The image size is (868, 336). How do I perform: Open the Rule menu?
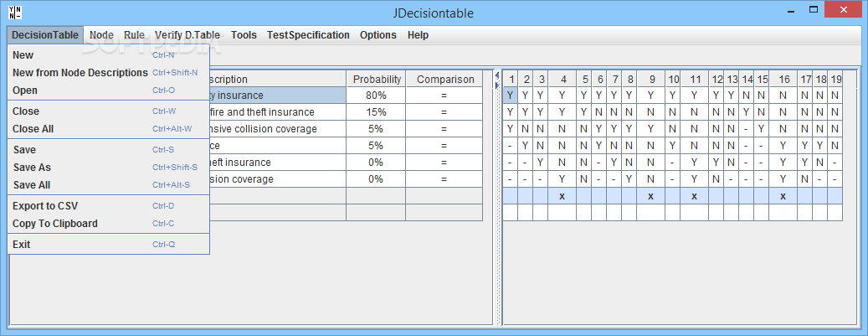click(x=134, y=35)
